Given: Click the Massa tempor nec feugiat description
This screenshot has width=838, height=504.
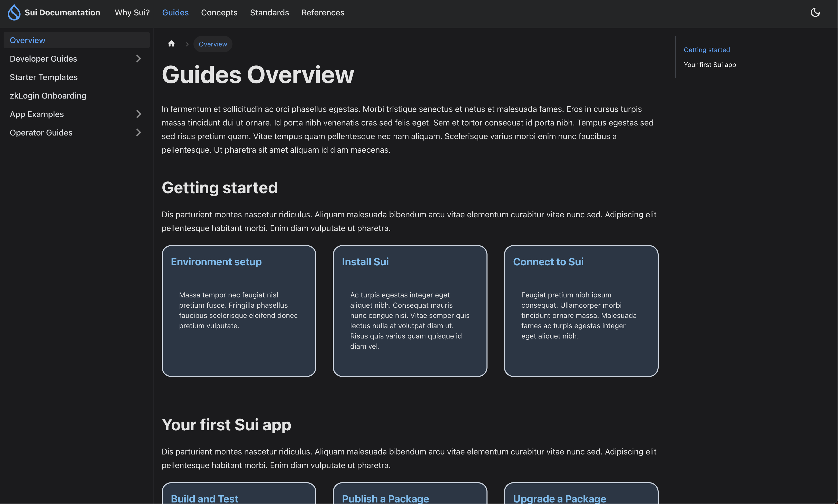Looking at the screenshot, I should (x=238, y=311).
